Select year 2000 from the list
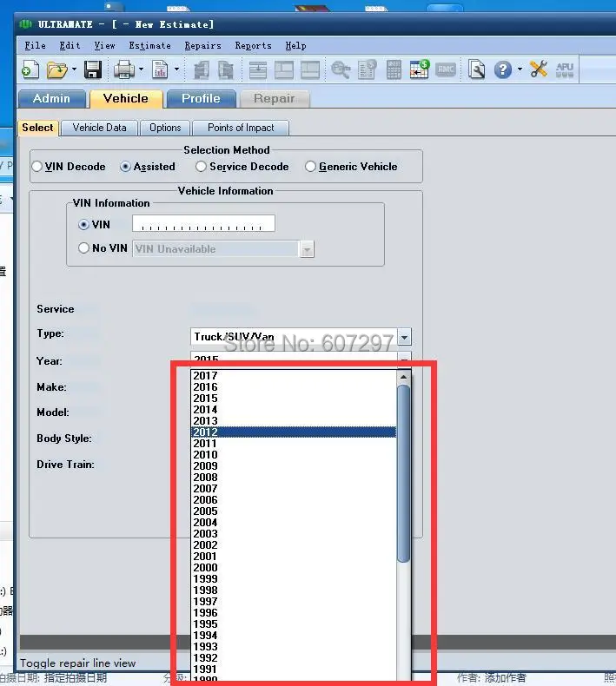Viewport: 616px width, 686px height. click(x=294, y=568)
